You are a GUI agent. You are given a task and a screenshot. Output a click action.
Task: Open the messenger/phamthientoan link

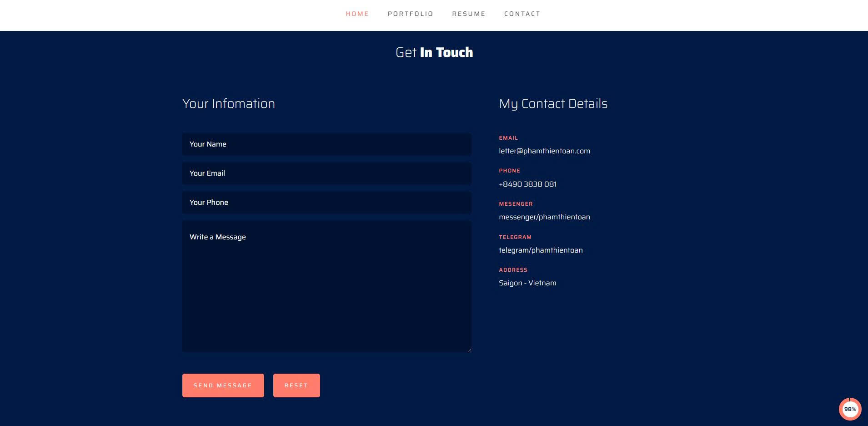click(544, 217)
